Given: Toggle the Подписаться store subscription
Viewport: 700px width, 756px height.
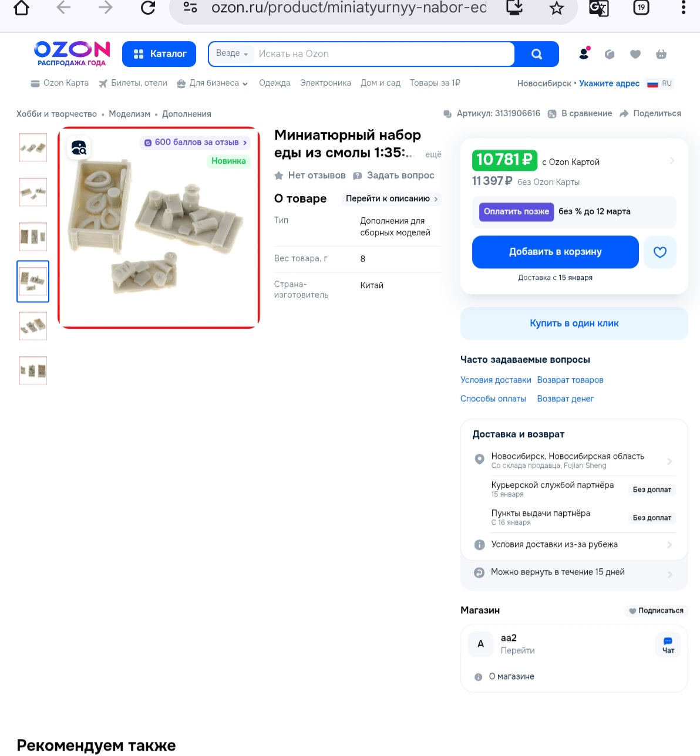Looking at the screenshot, I should [x=656, y=610].
